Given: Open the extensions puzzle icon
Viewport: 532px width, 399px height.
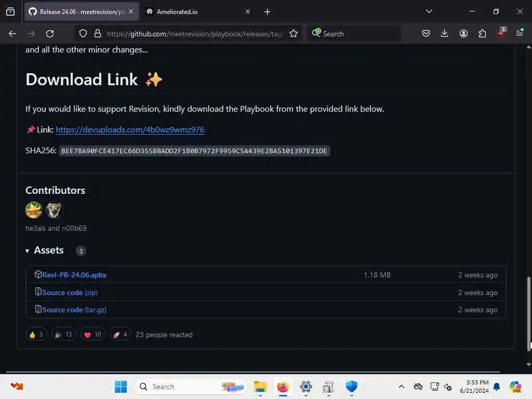Looking at the screenshot, I should tap(482, 34).
